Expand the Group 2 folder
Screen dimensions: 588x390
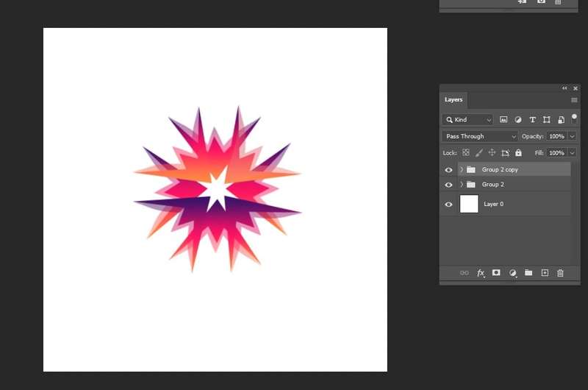462,184
